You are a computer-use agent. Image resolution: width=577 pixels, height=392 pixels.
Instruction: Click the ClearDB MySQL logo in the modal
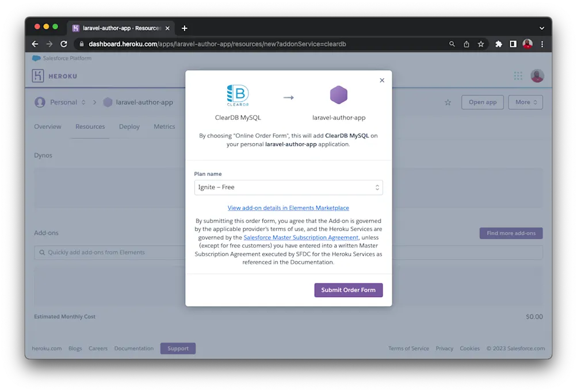238,94
